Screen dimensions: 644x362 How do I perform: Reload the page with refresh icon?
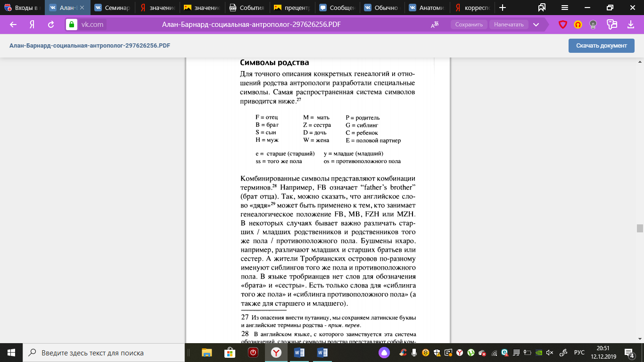click(51, 25)
